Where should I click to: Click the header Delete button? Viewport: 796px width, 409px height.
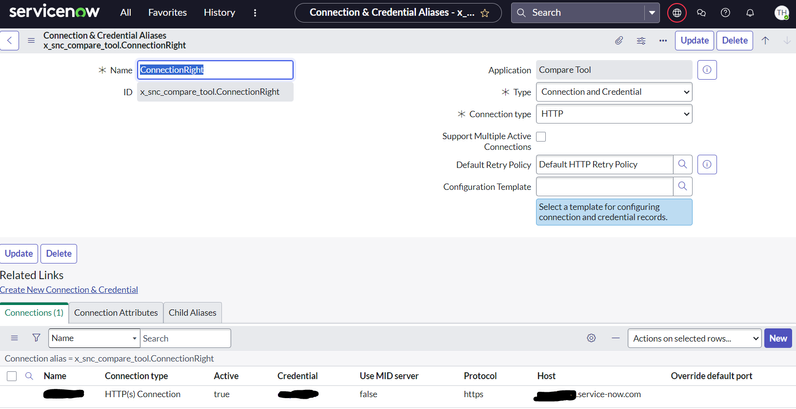pyautogui.click(x=735, y=41)
